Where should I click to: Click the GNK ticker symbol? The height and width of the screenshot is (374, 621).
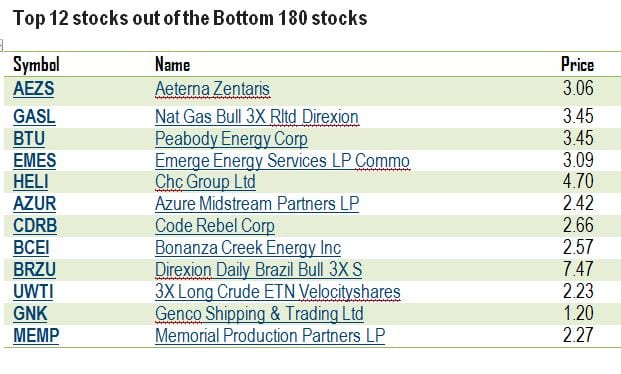30,314
